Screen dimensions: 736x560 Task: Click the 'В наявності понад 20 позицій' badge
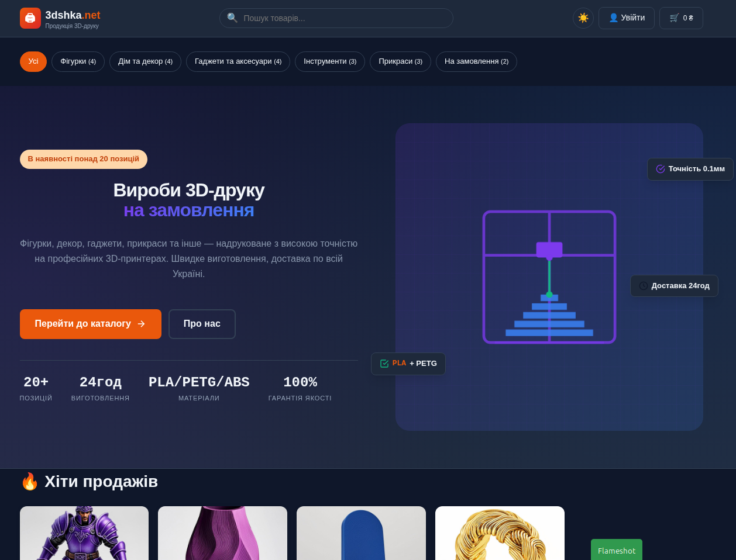(84, 159)
